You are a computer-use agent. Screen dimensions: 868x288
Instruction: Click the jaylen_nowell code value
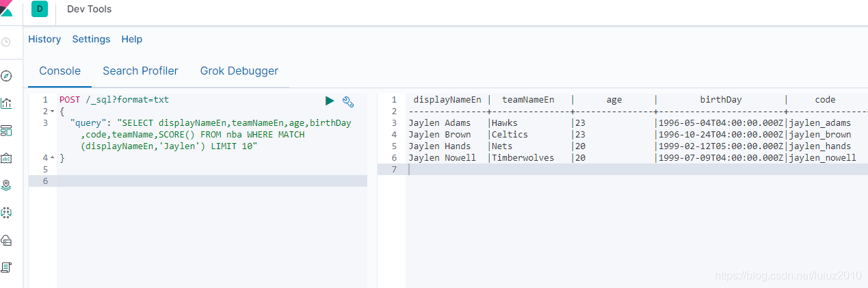pyautogui.click(x=822, y=158)
